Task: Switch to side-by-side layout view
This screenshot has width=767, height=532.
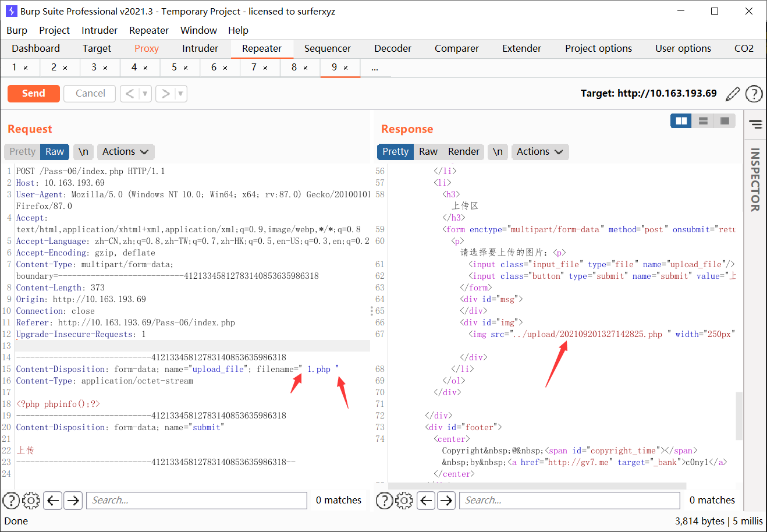Action: pos(681,120)
